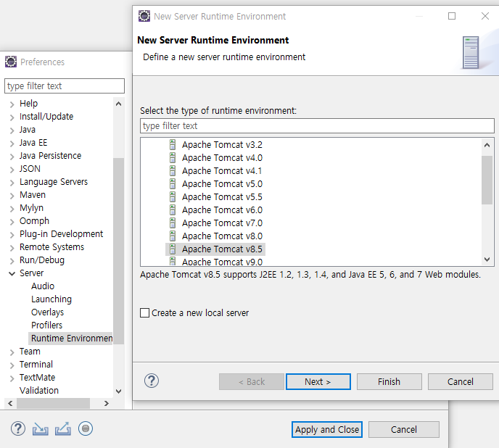Maximize the New Server Runtime Environment dialog

[452, 16]
